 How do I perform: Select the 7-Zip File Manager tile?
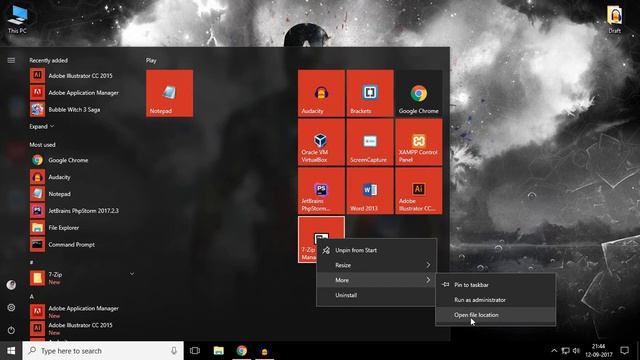[x=308, y=239]
